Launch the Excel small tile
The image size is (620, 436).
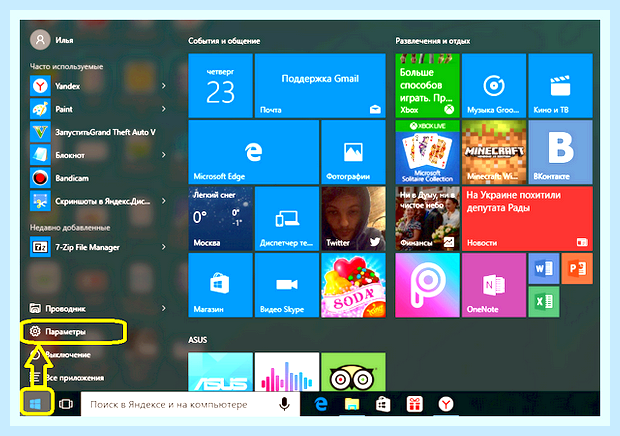pos(544,302)
